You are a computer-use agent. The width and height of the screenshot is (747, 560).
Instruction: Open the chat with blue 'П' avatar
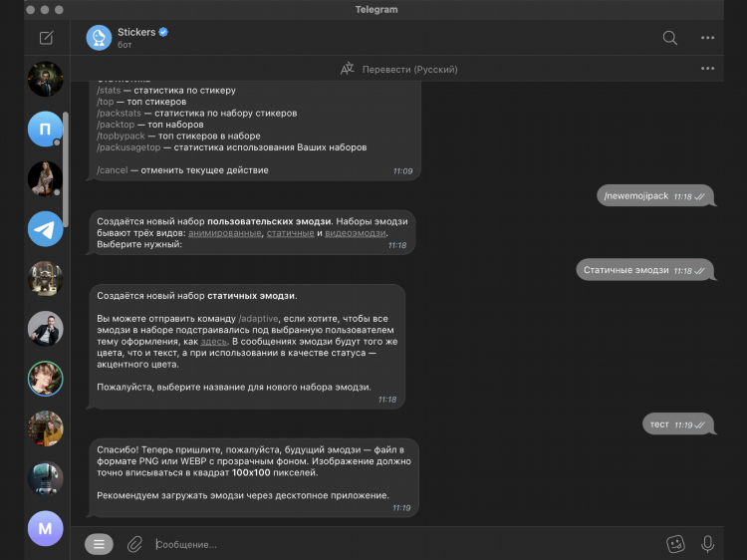[x=45, y=129]
